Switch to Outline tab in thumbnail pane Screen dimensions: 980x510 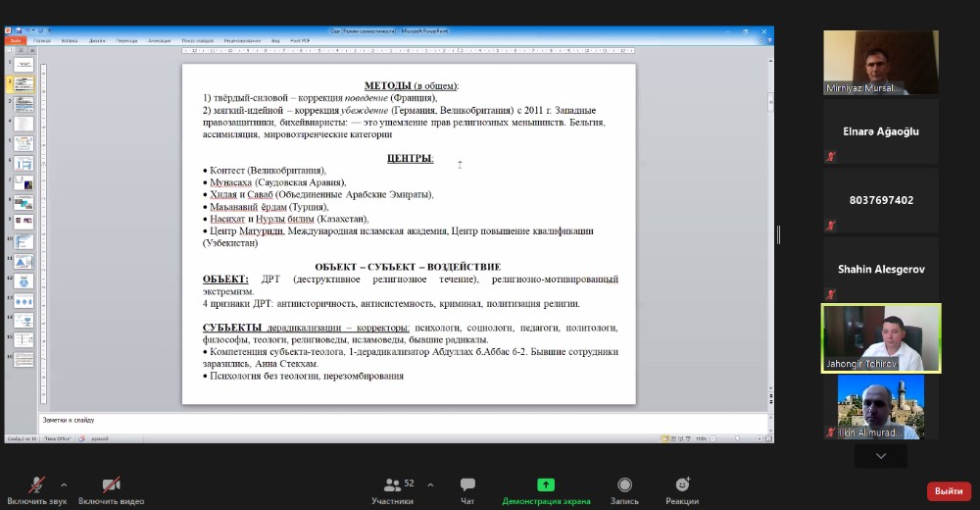pyautogui.click(x=21, y=51)
